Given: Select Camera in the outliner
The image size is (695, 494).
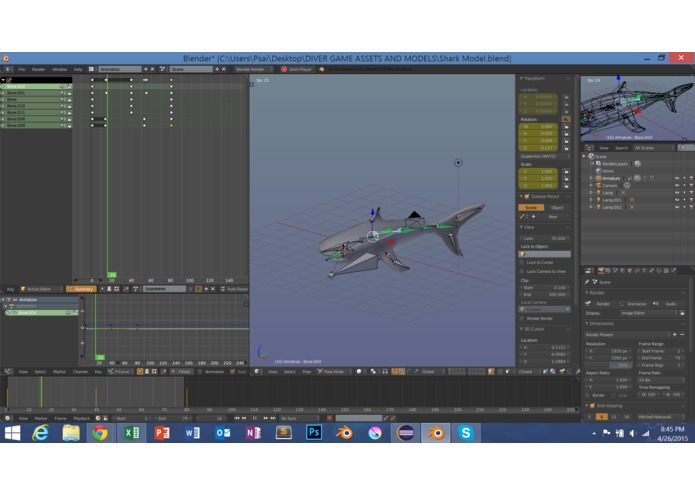Looking at the screenshot, I should pos(609,185).
